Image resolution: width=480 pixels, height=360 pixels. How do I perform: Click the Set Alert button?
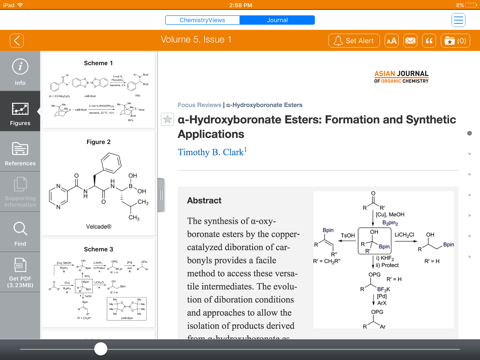tap(354, 41)
